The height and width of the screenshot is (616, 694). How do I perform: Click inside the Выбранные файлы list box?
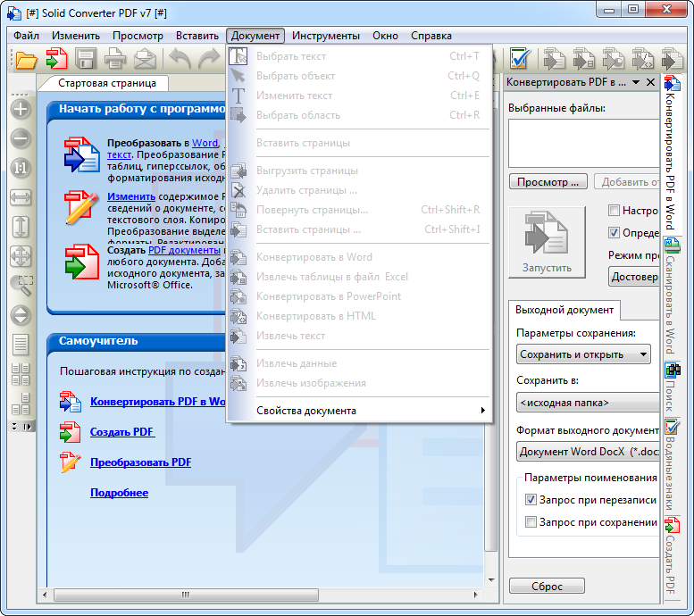pyautogui.click(x=584, y=143)
